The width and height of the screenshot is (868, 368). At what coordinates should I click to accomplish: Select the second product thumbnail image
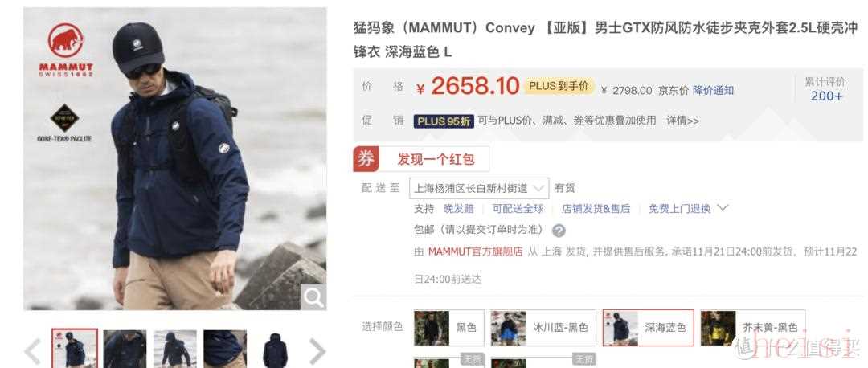point(125,350)
